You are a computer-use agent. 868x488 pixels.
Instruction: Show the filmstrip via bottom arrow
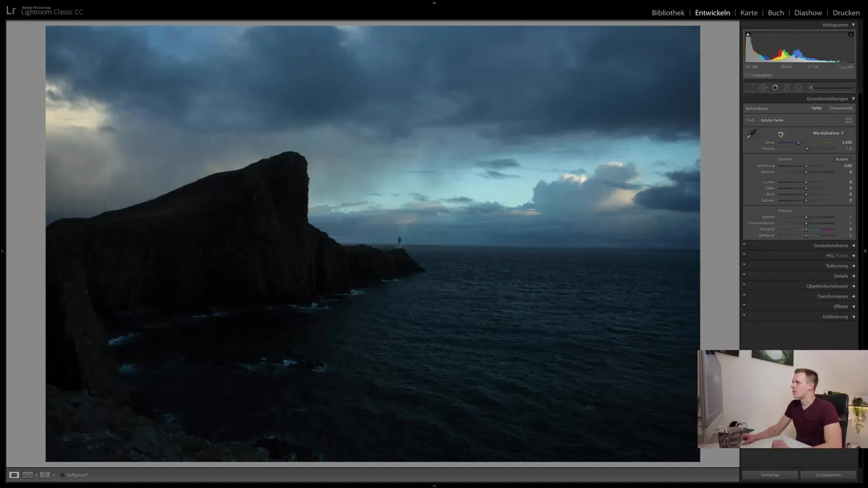(434, 485)
